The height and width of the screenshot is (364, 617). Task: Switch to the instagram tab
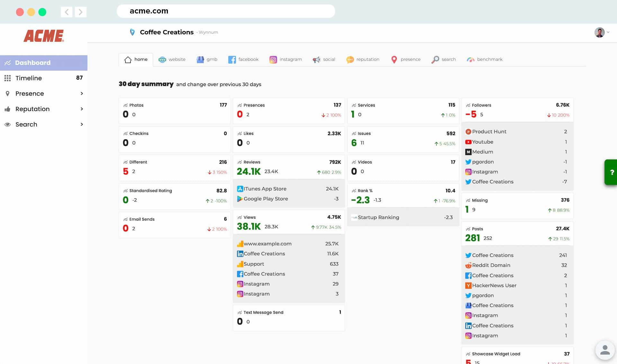pyautogui.click(x=285, y=59)
